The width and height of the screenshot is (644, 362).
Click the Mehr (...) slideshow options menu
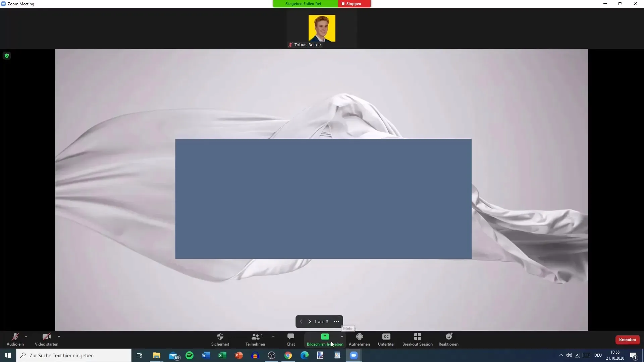(x=336, y=321)
